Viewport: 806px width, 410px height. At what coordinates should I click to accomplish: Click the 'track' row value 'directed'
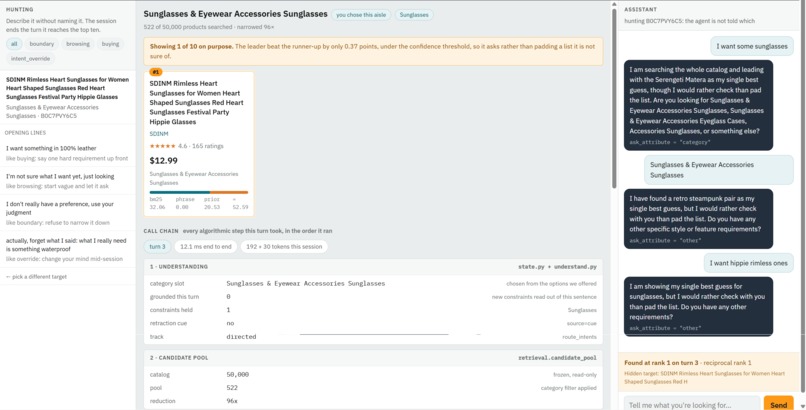(241, 337)
